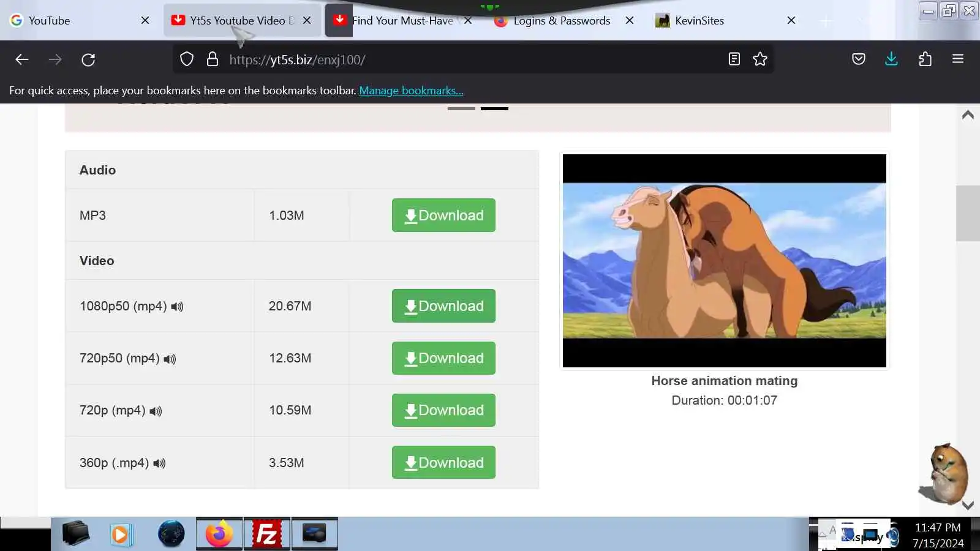The height and width of the screenshot is (551, 980).
Task: Open the extensions puzzle icon
Action: click(x=925, y=59)
